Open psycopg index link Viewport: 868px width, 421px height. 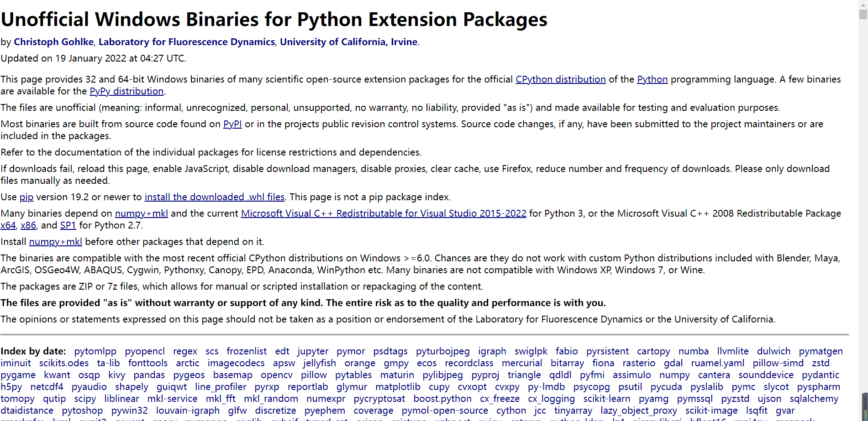592,387
